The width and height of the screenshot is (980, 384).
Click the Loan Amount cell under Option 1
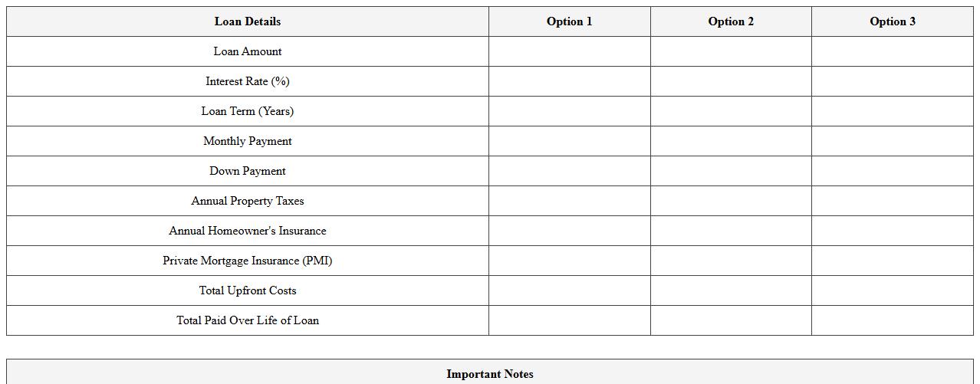(569, 51)
